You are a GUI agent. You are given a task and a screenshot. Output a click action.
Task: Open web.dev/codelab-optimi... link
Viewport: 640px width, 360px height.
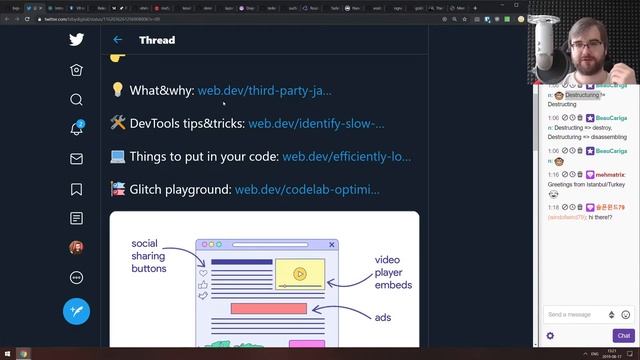(x=307, y=189)
